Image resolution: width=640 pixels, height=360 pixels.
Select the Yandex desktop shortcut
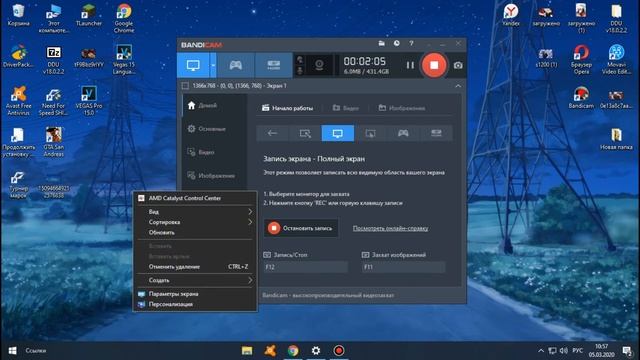[511, 15]
